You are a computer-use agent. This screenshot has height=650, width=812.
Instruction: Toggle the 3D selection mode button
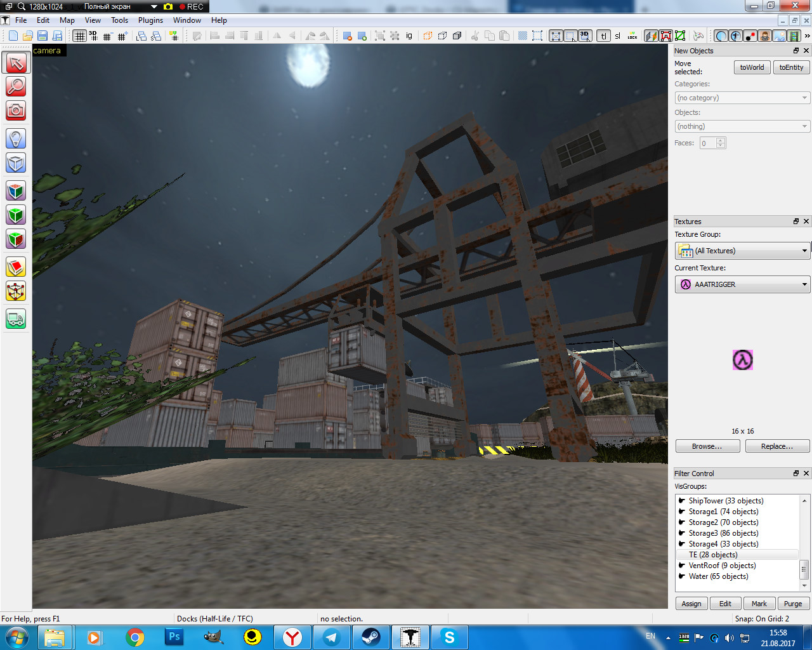585,36
